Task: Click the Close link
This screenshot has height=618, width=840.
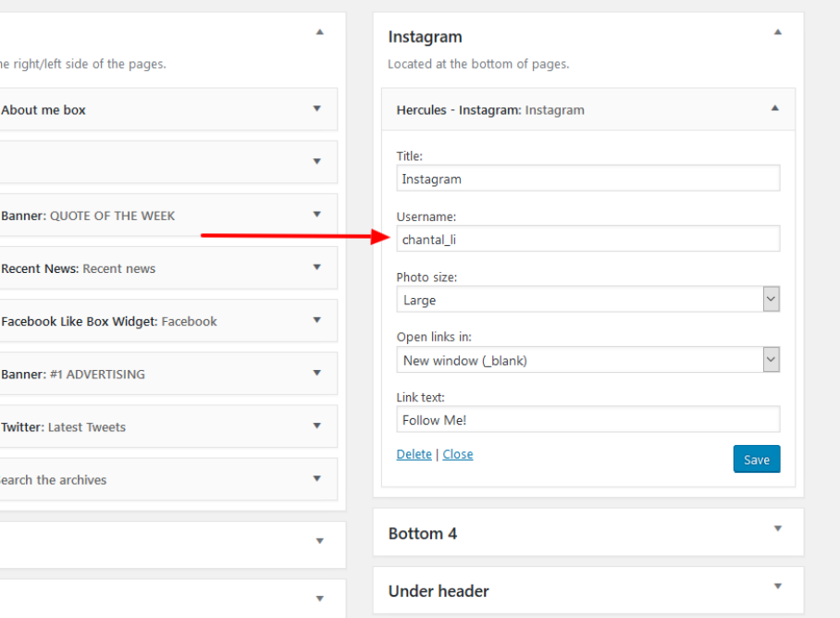Action: tap(458, 454)
